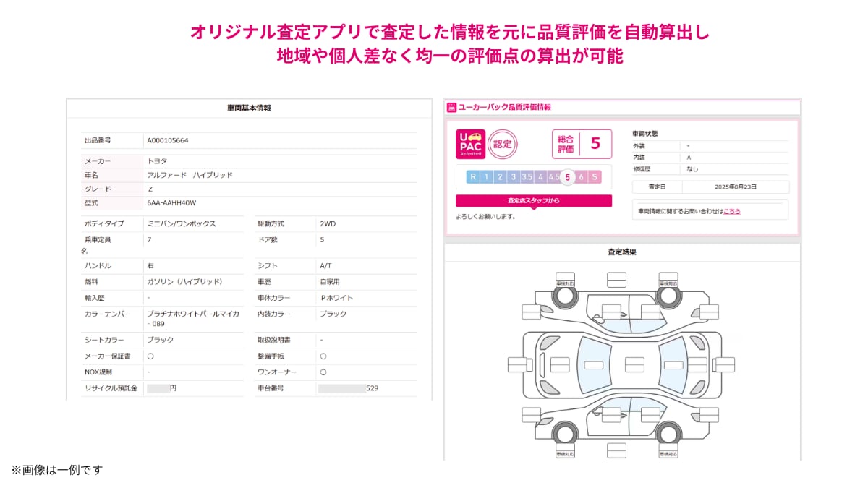The width and height of the screenshot is (868, 488).
Task: Click the front bumper box left of top-view car
Action: (x=518, y=364)
